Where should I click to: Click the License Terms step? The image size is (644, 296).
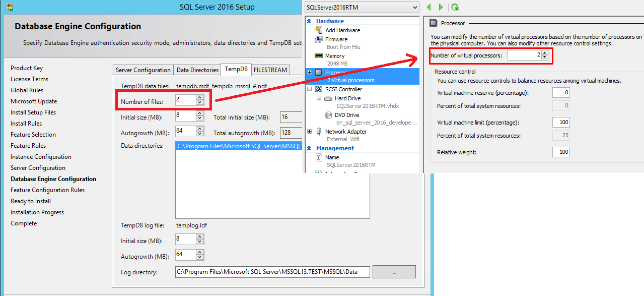pyautogui.click(x=30, y=79)
